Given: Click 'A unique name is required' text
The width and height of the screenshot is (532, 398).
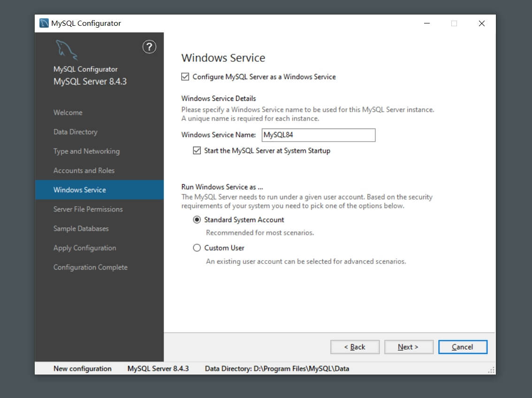Looking at the screenshot, I should point(250,118).
